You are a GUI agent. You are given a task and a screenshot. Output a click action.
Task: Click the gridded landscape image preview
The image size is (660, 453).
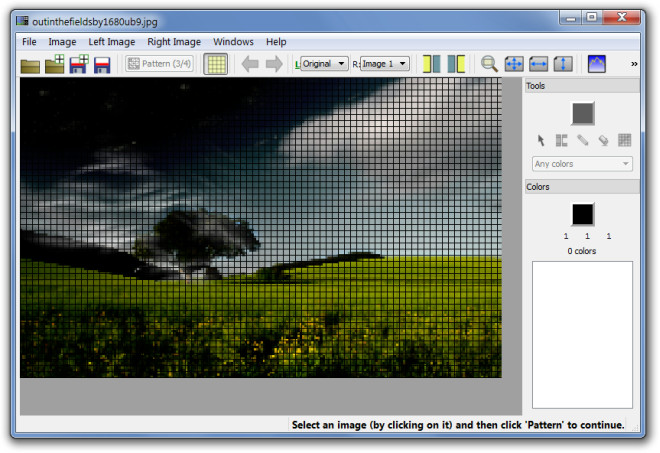tap(261, 227)
